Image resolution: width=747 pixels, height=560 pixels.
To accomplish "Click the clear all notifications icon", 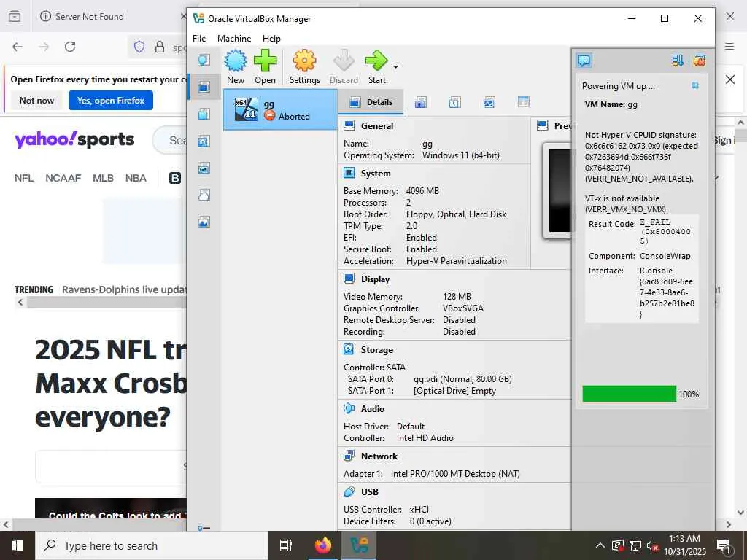I will point(700,61).
